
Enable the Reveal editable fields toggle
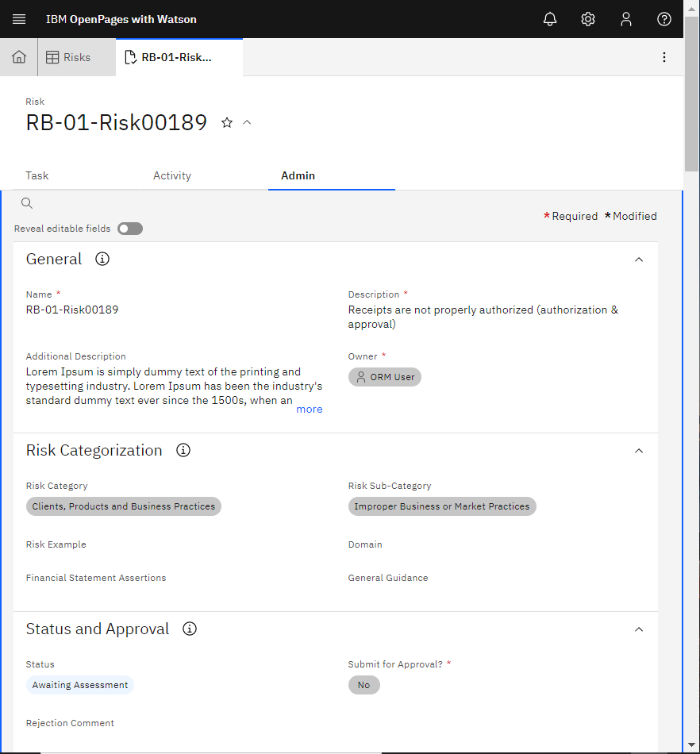click(x=129, y=228)
